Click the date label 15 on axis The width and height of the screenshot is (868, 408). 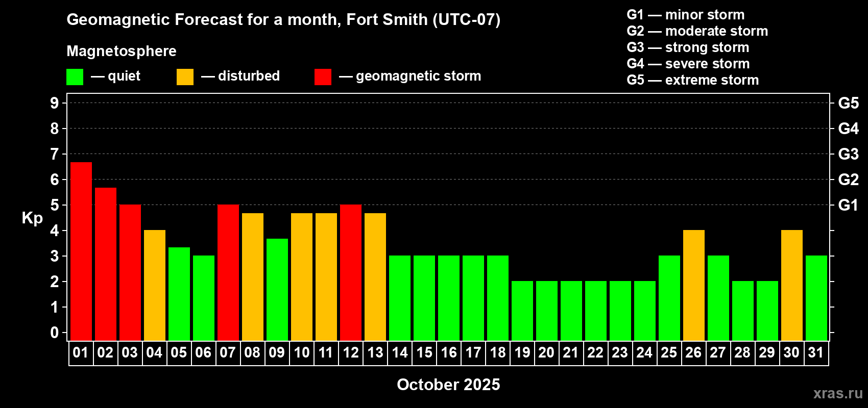(x=424, y=353)
